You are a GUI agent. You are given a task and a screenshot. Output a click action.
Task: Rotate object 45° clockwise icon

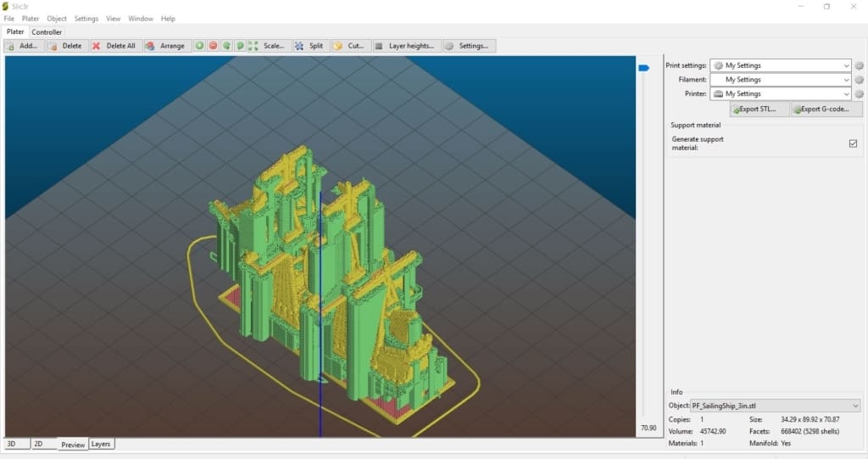coord(240,46)
